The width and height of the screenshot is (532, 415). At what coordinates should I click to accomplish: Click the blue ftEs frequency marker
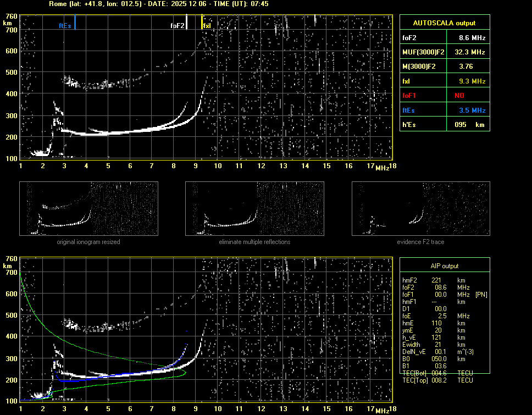point(75,23)
